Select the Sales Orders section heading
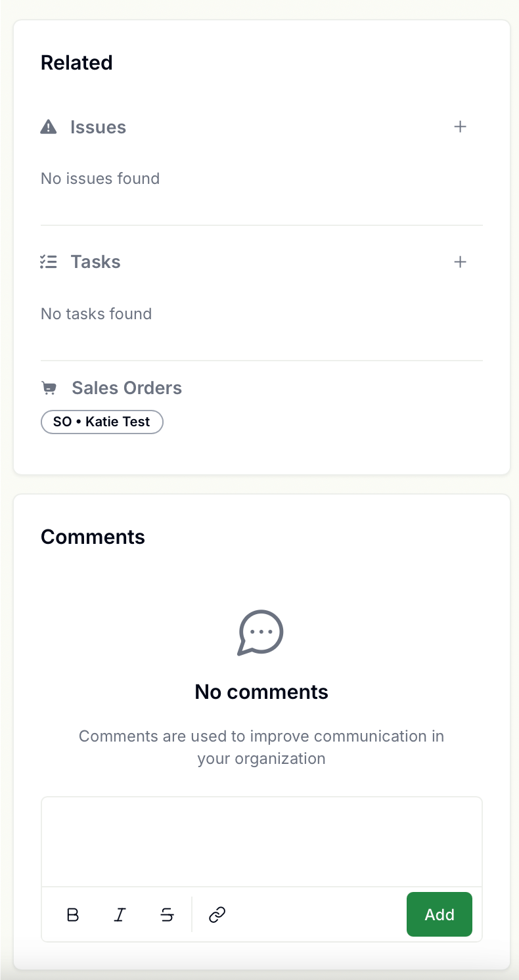Image resolution: width=519 pixels, height=980 pixels. point(127,388)
